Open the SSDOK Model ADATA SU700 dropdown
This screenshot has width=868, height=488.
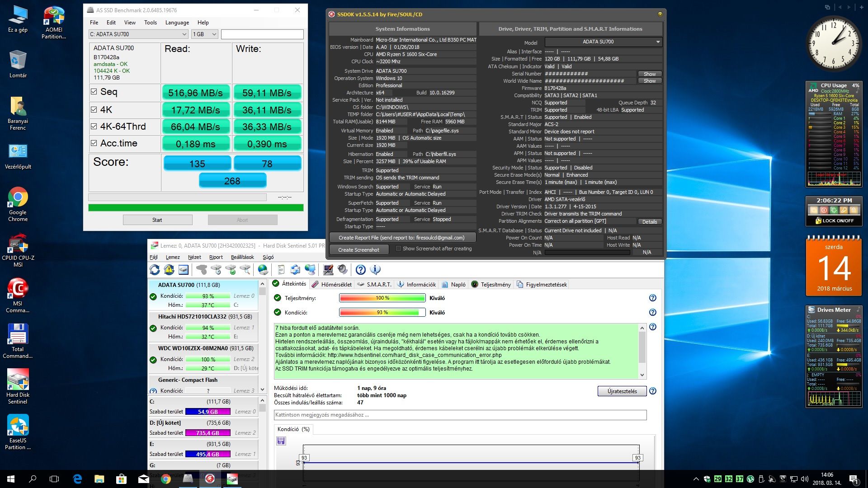[x=603, y=42]
